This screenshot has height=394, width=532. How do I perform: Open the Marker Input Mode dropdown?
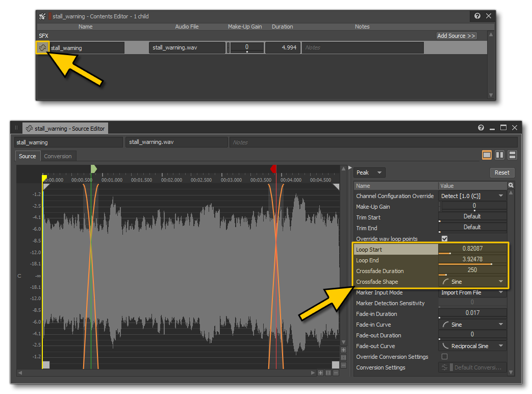(472, 292)
